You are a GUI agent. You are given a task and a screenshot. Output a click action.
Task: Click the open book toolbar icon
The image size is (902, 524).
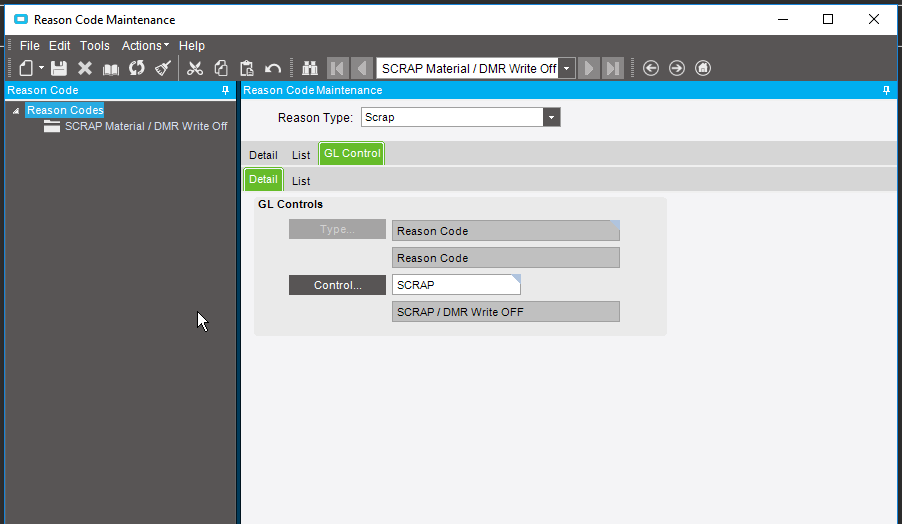click(x=110, y=69)
